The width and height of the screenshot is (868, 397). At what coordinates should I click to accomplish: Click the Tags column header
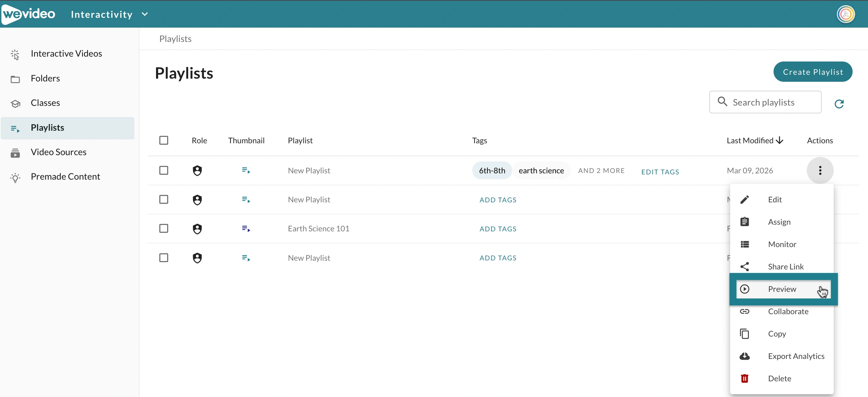click(x=479, y=140)
